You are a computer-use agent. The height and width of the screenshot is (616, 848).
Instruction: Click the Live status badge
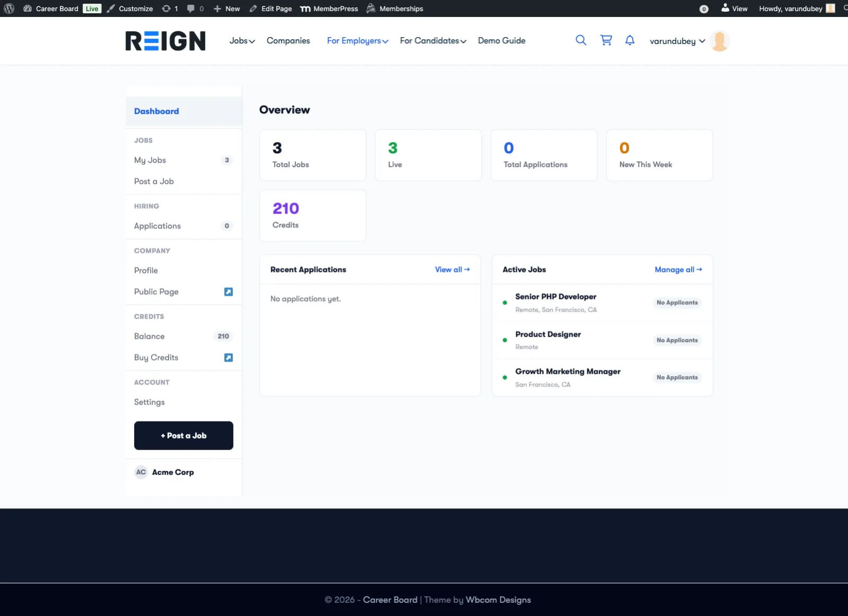coord(92,8)
